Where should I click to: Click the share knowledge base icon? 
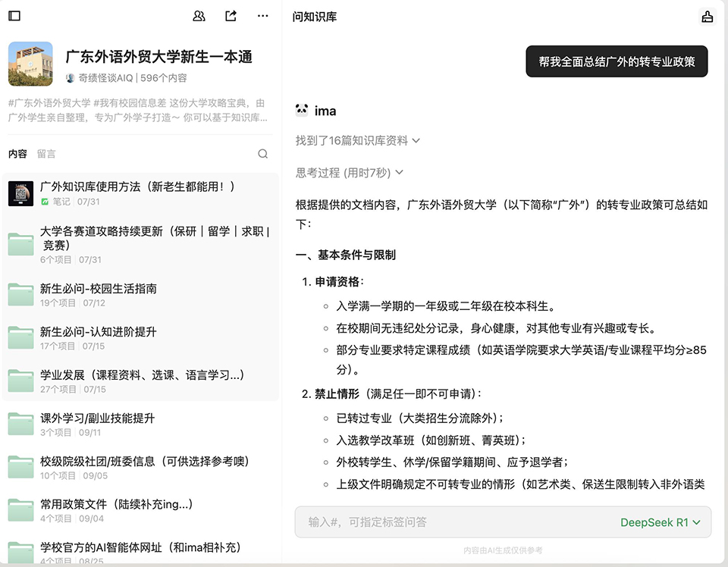231,16
